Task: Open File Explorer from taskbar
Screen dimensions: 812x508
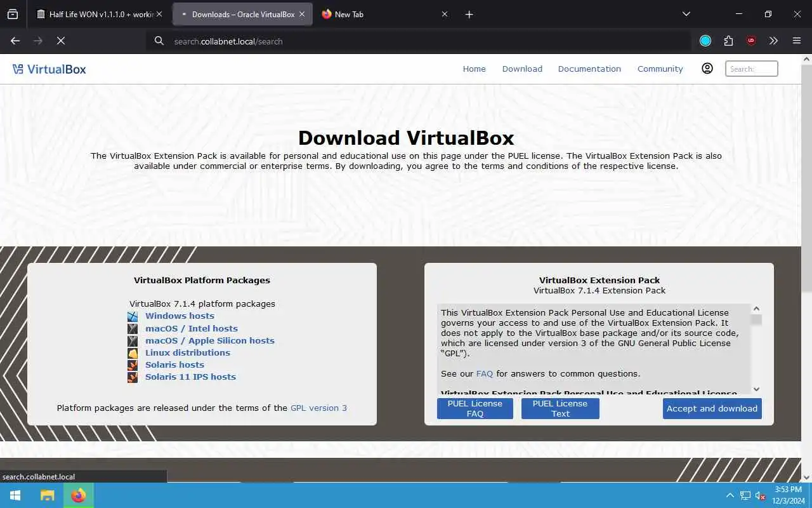Action: pos(48,495)
